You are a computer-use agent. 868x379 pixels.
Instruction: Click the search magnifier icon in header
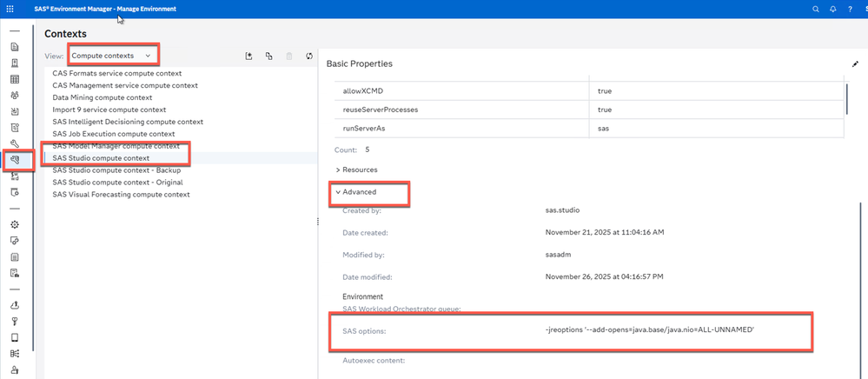[x=815, y=9]
